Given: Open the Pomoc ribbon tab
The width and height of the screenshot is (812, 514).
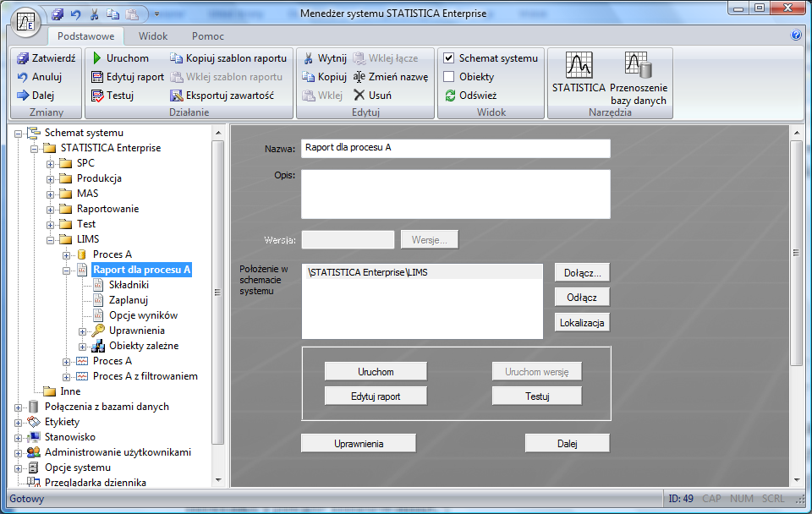Looking at the screenshot, I should click(x=208, y=36).
